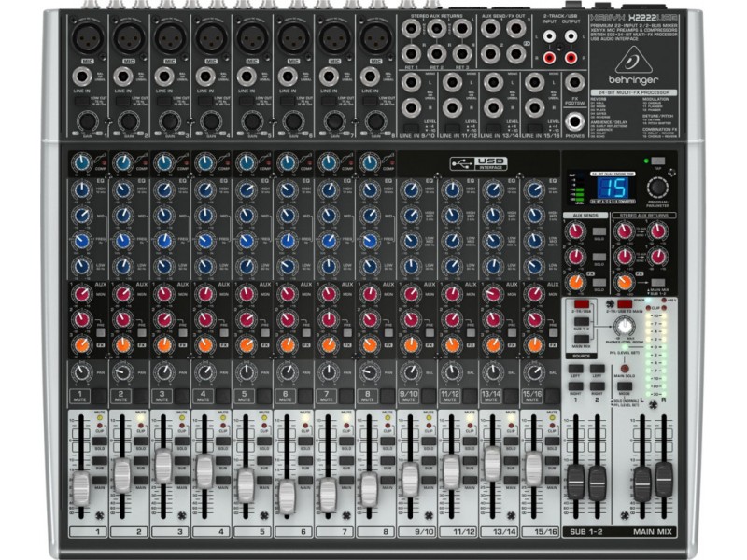Click the channel 1 EQ LOW knob
The image size is (747, 560).
coord(81,266)
